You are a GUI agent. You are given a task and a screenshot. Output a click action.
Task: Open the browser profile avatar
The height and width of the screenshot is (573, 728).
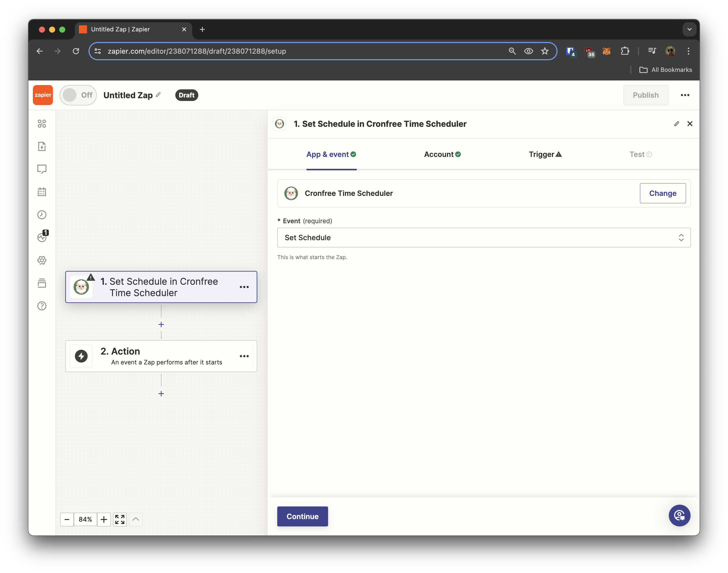[x=670, y=51]
